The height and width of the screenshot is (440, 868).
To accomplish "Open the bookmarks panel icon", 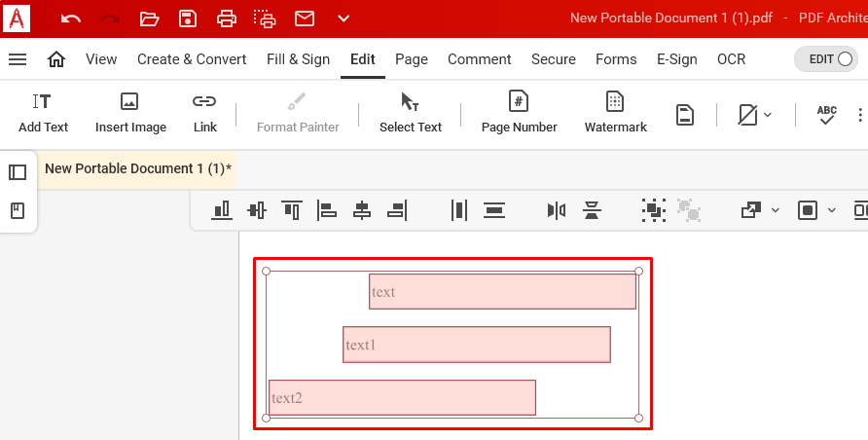I will (18, 211).
